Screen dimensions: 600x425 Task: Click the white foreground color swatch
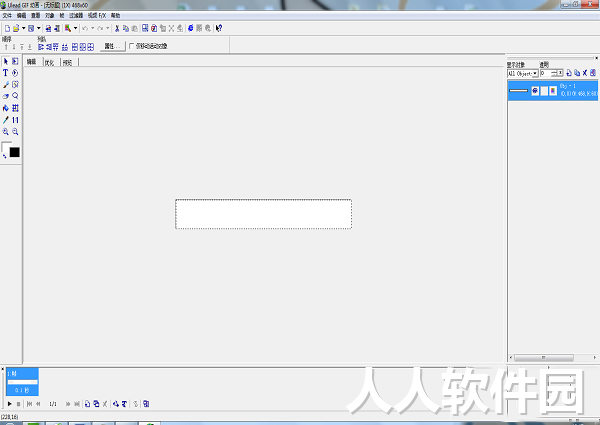click(6, 147)
